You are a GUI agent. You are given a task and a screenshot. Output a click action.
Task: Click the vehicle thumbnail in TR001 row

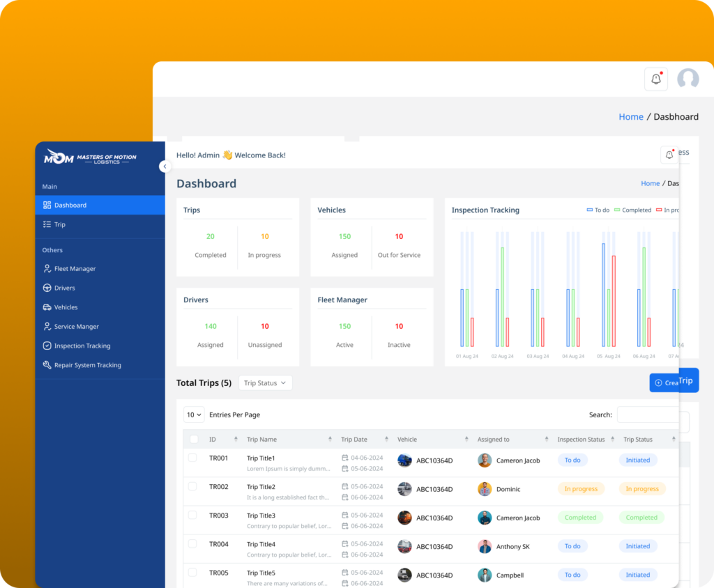[404, 461]
